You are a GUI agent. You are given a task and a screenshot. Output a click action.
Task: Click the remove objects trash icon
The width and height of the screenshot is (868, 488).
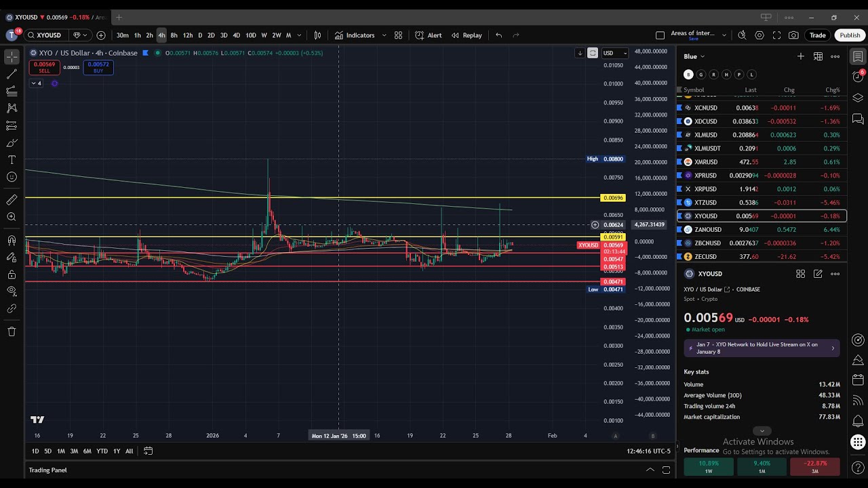click(12, 331)
